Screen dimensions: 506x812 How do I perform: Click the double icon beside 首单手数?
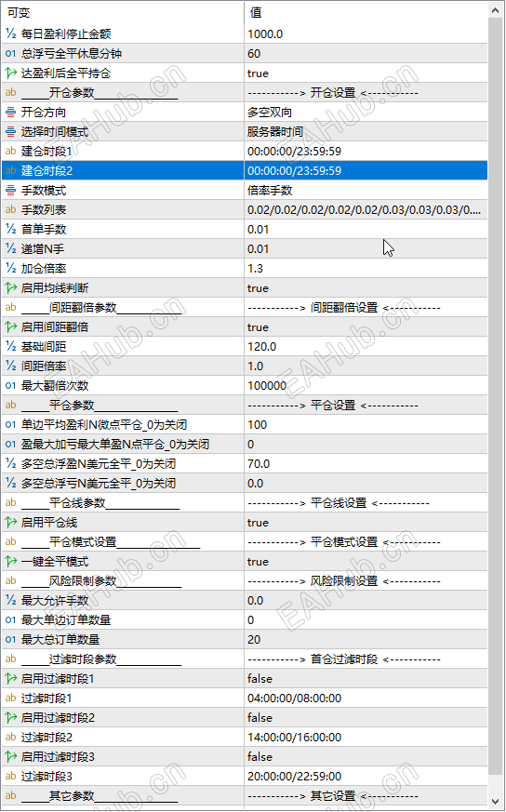click(x=10, y=230)
